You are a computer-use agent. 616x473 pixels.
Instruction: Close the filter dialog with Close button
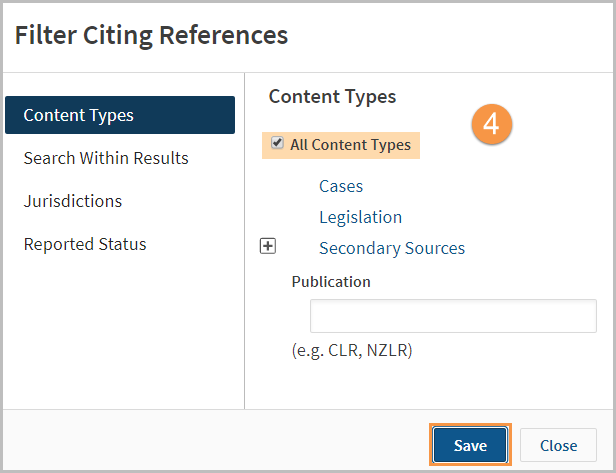[x=558, y=446]
